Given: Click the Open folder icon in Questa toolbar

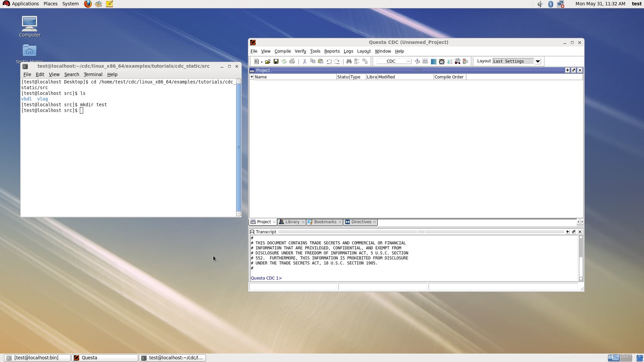Looking at the screenshot, I should coord(268,61).
